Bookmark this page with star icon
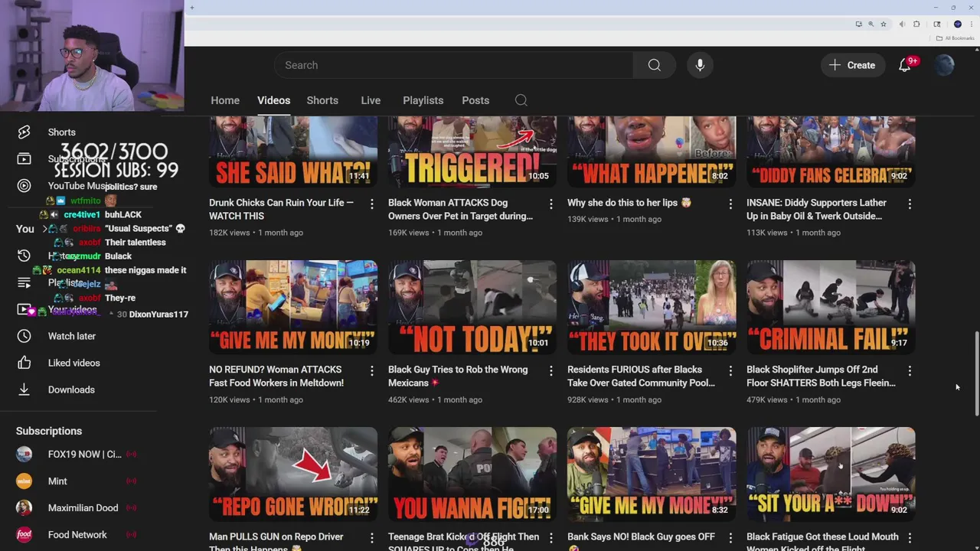 [883, 24]
